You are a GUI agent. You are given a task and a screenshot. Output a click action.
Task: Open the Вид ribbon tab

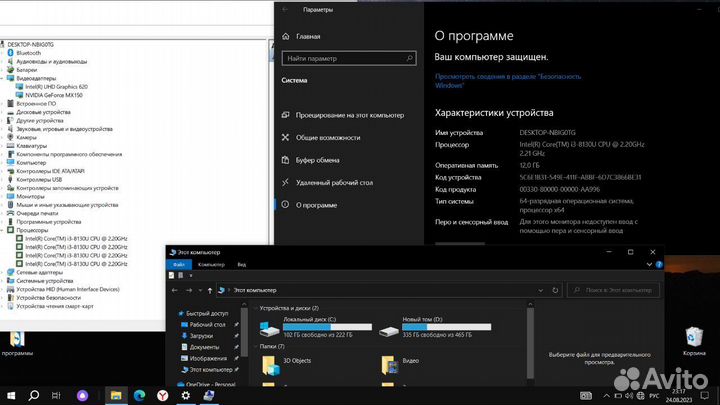pyautogui.click(x=242, y=264)
